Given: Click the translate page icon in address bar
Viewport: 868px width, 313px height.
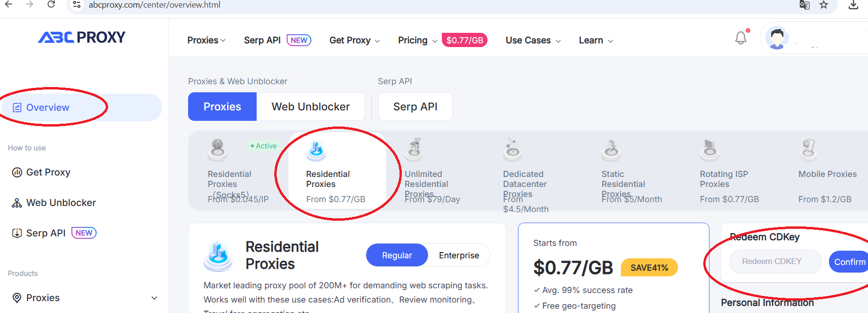Looking at the screenshot, I should click(804, 5).
